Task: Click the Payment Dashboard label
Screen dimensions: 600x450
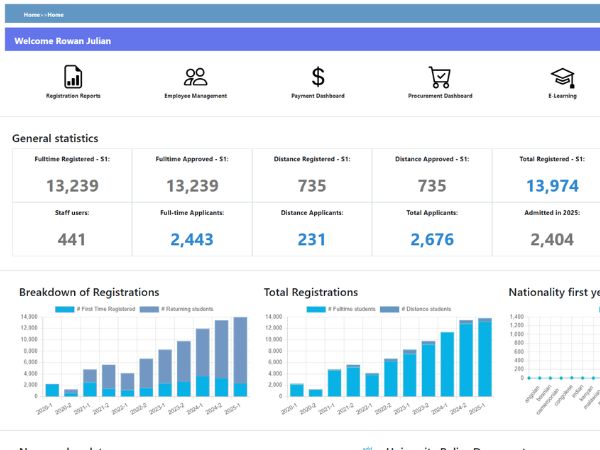Action: tap(318, 96)
